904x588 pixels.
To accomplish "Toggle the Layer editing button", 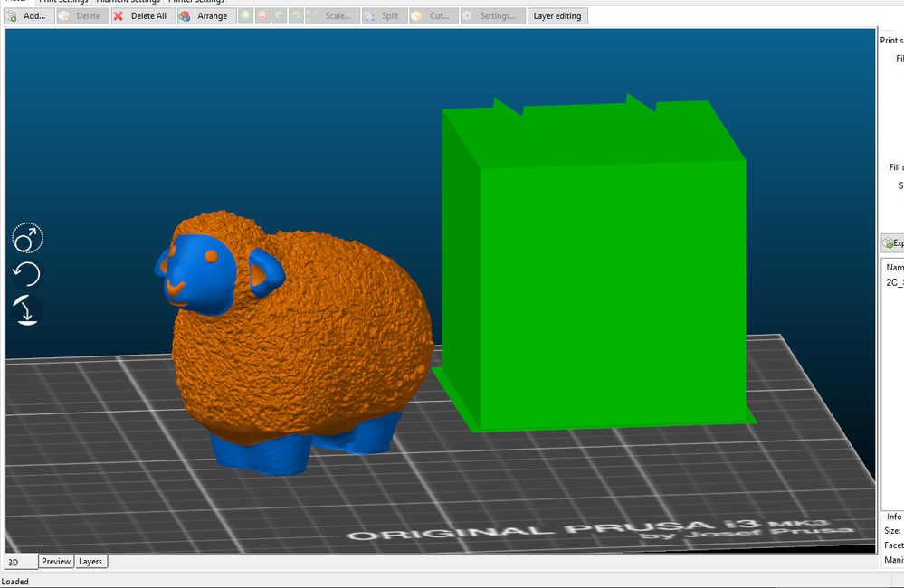I will pos(557,16).
